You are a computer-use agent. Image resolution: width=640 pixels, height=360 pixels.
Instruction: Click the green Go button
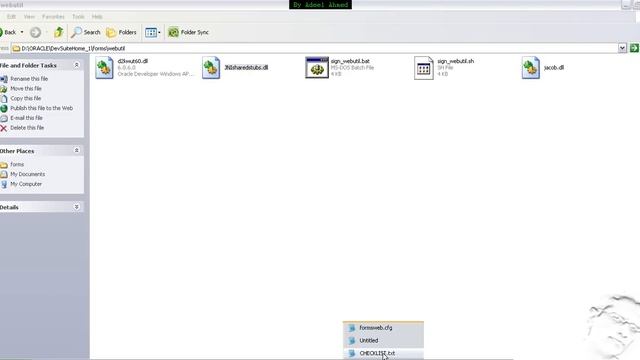(634, 48)
